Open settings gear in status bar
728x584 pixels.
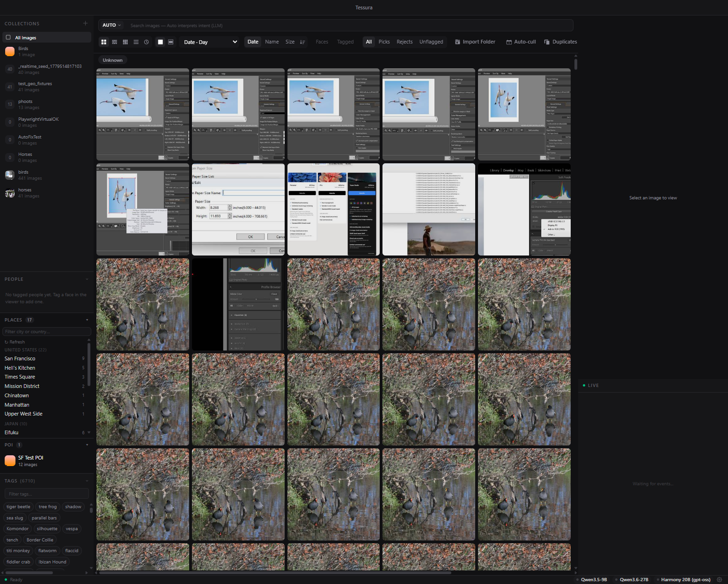click(720, 580)
